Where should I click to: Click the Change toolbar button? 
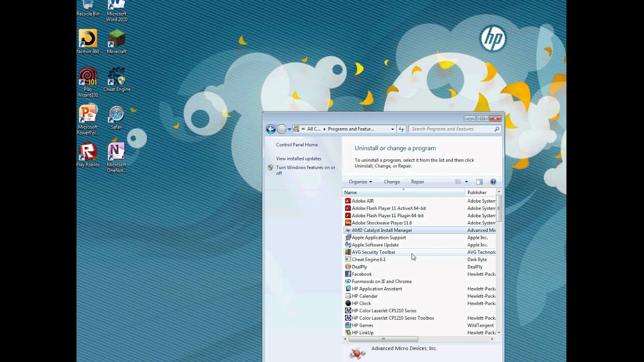(392, 182)
